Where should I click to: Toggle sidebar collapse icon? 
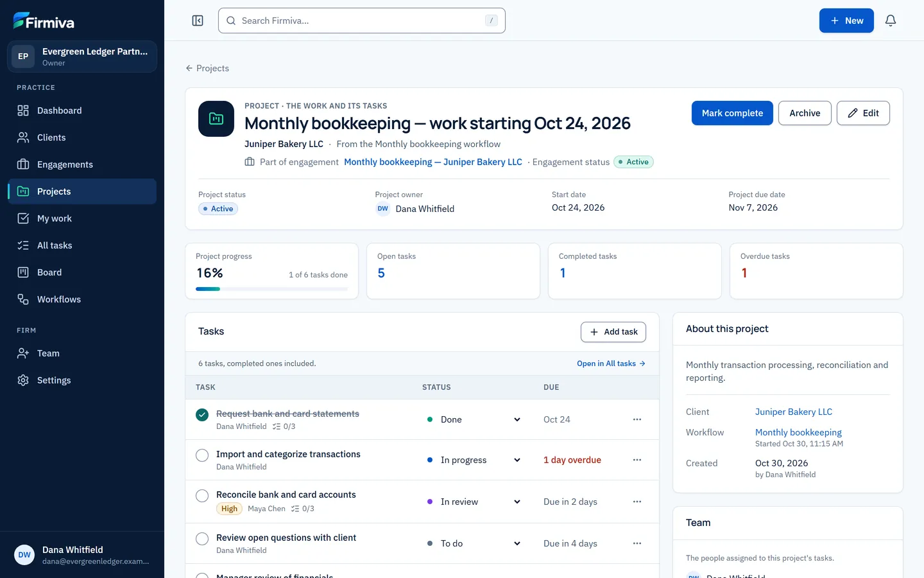pos(198,21)
